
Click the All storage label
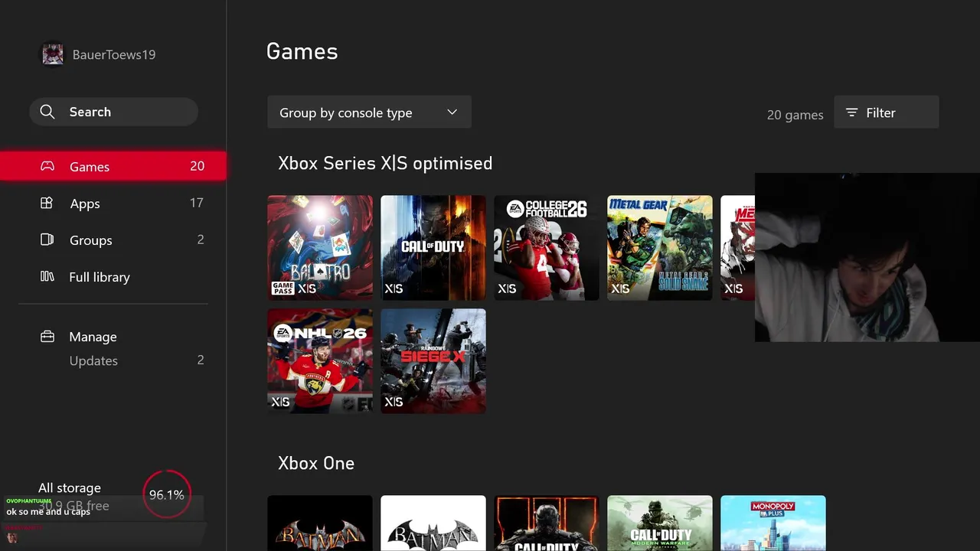tap(70, 487)
